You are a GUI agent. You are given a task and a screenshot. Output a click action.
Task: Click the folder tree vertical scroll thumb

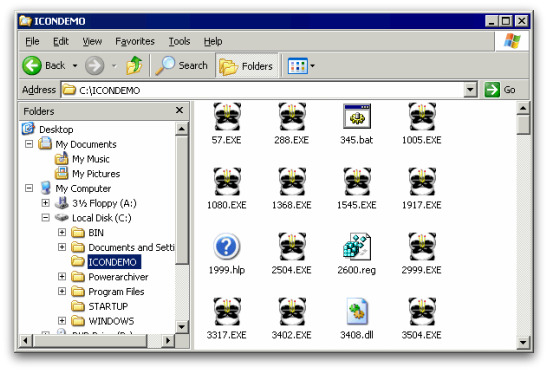coord(182,200)
